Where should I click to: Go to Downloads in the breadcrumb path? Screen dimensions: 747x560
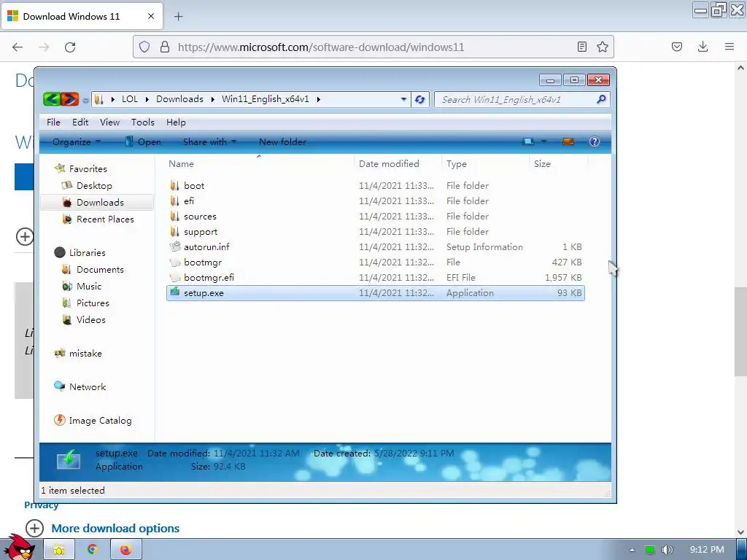click(179, 99)
